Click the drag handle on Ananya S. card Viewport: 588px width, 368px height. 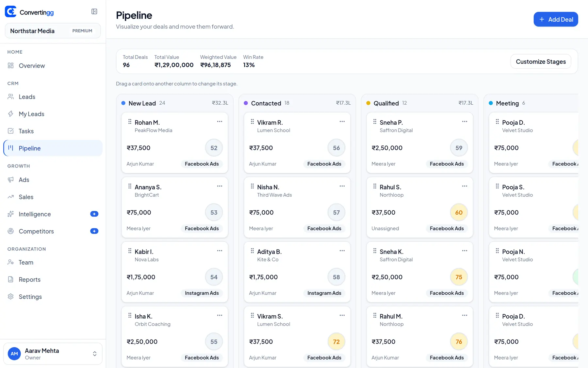(x=130, y=186)
